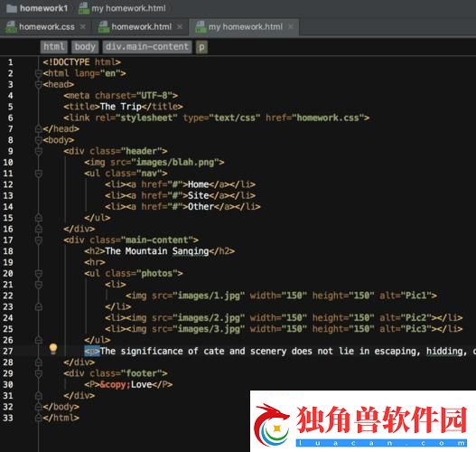The width and height of the screenshot is (476, 452).
Task: Place cursor in "The Trip" title text
Action: 120,107
